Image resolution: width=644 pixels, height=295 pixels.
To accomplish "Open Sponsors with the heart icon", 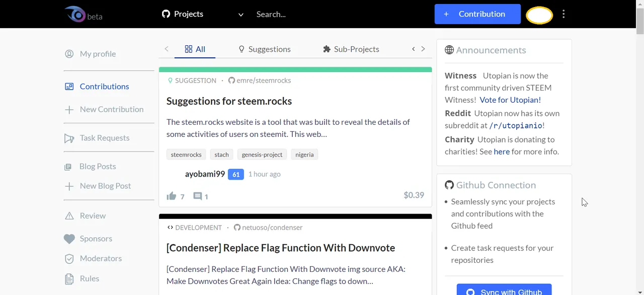I will click(x=69, y=239).
